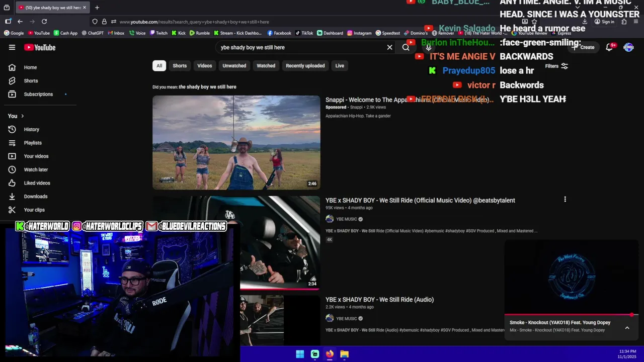Viewport: 644px width, 362px height.
Task: Expand the You section chevron
Action: (22, 116)
